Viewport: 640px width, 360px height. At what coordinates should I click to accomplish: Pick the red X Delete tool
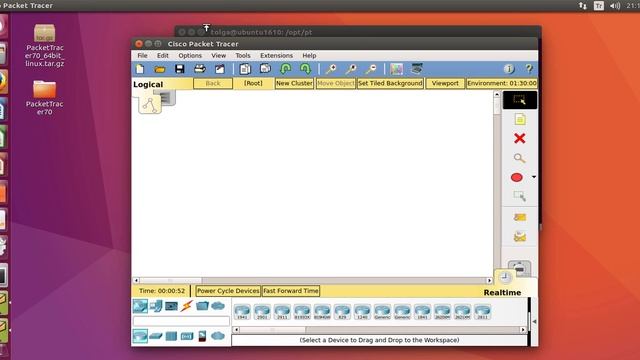click(x=520, y=138)
